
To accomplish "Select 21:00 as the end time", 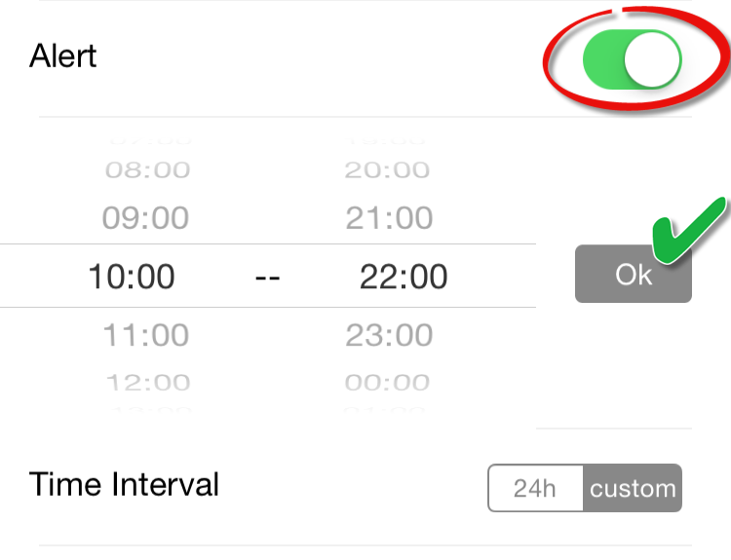I will click(x=389, y=218).
